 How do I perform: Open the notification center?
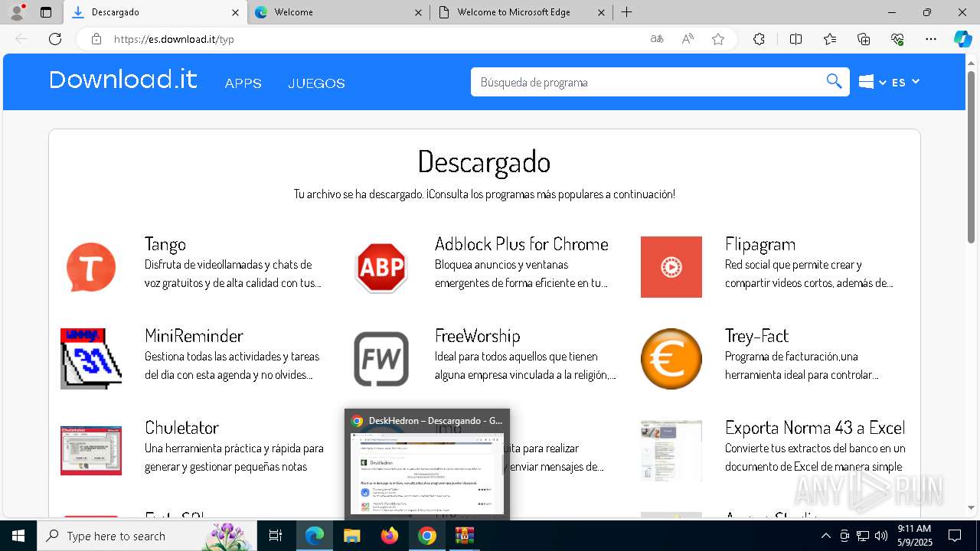(x=955, y=536)
